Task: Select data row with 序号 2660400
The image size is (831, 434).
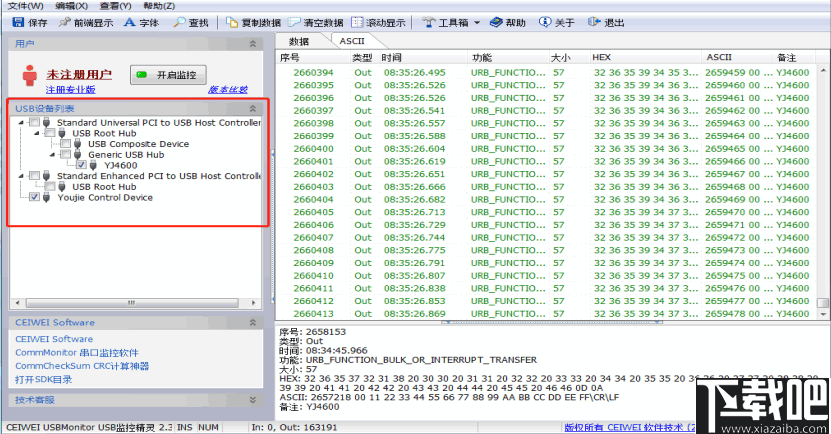Action: click(x=547, y=148)
